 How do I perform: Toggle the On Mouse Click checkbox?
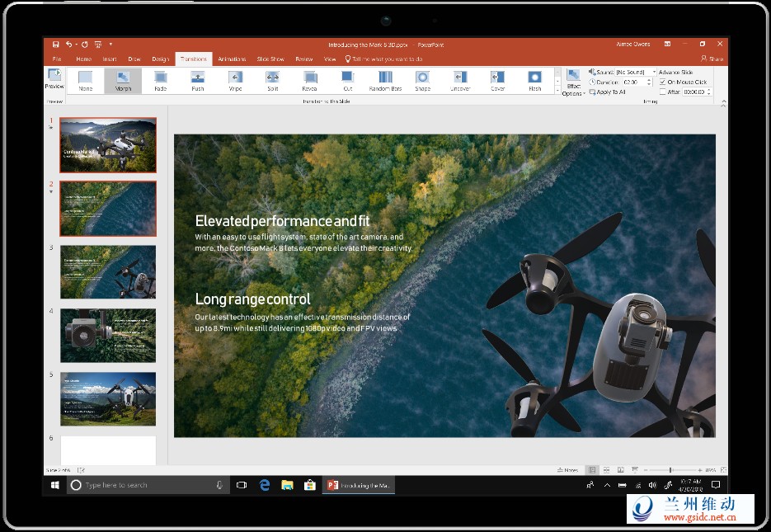click(x=663, y=82)
